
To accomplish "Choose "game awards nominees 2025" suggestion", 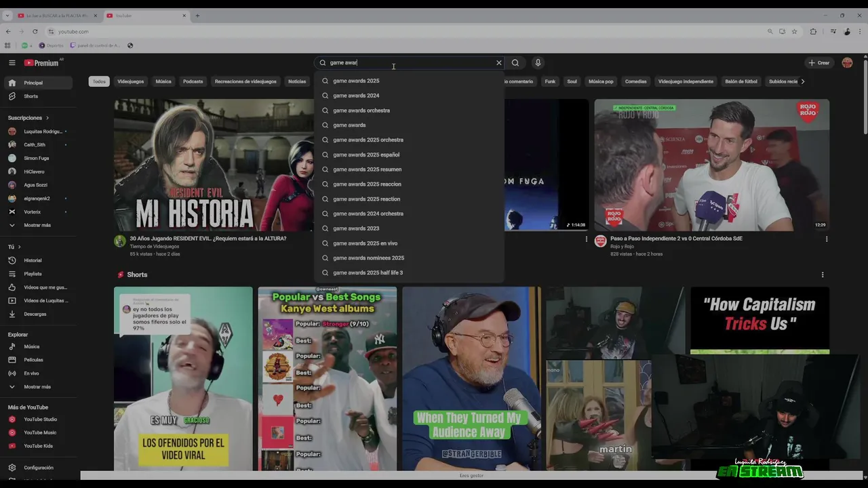I will [x=409, y=258].
